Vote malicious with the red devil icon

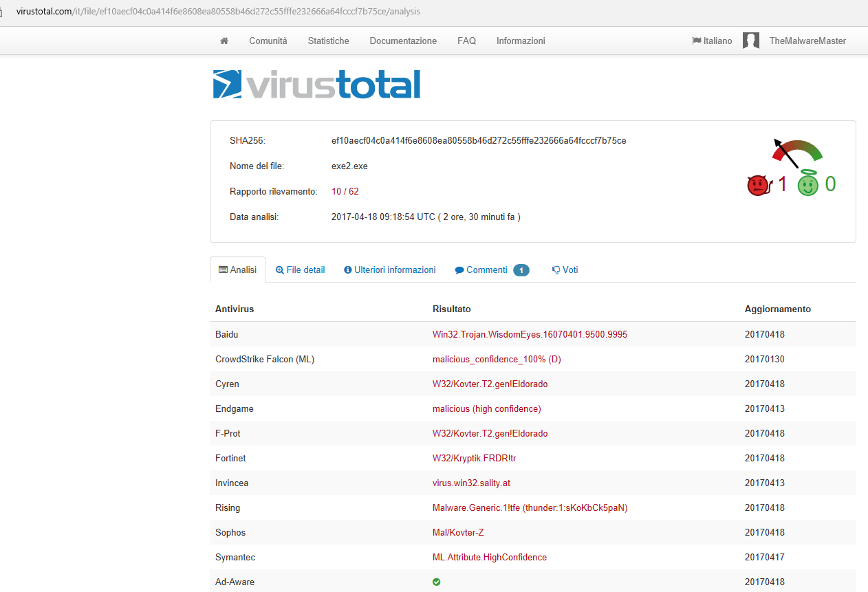758,185
